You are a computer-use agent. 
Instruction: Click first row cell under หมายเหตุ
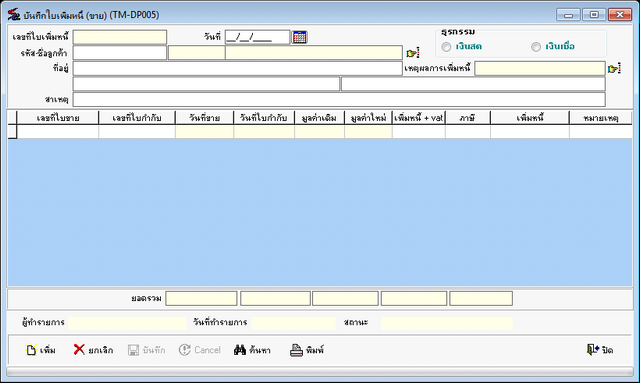pyautogui.click(x=601, y=131)
